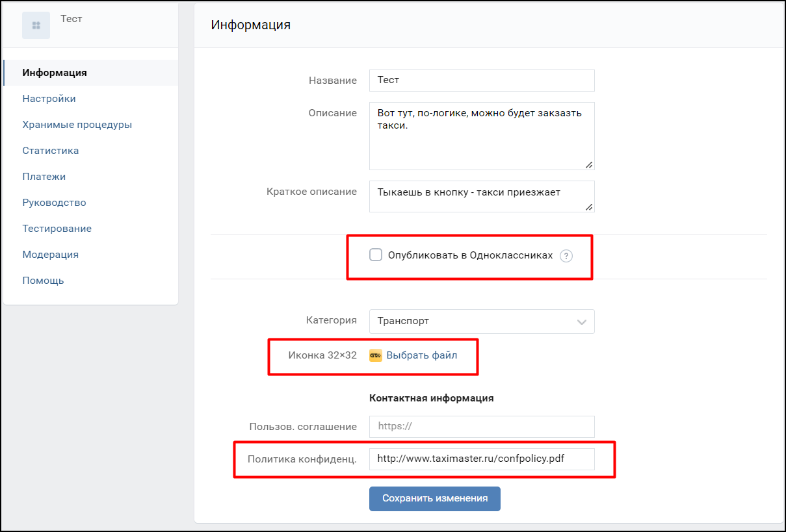Screen dimensions: 786x532
Task: Click the app placeholder icon next to Тест
Action: coord(36,25)
